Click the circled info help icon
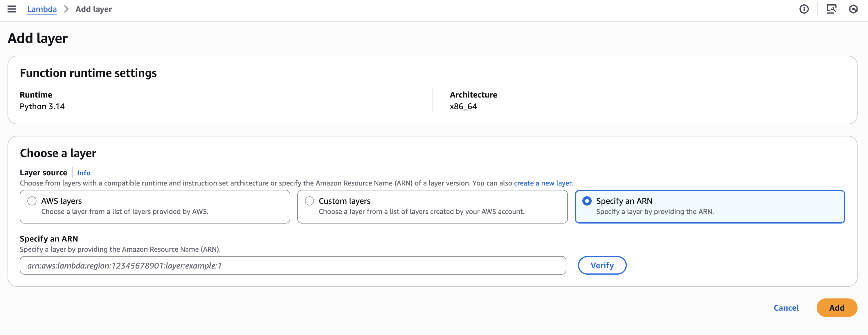Image resolution: width=868 pixels, height=335 pixels. 804,9
